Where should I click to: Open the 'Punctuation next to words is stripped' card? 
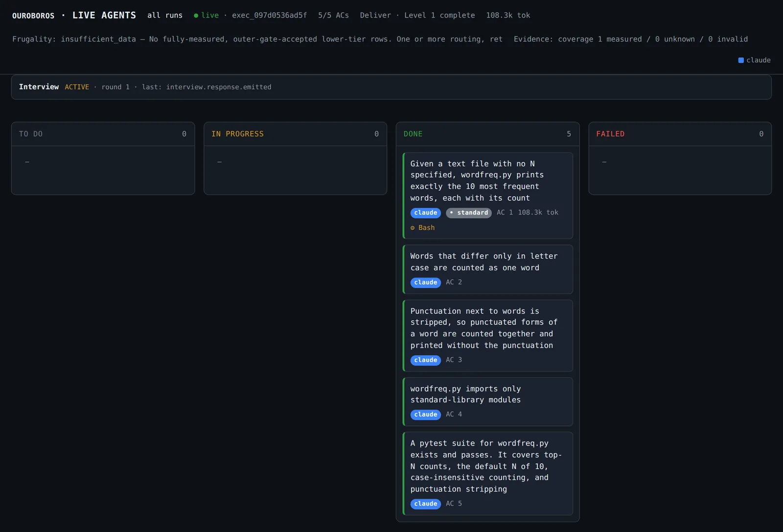click(x=488, y=336)
